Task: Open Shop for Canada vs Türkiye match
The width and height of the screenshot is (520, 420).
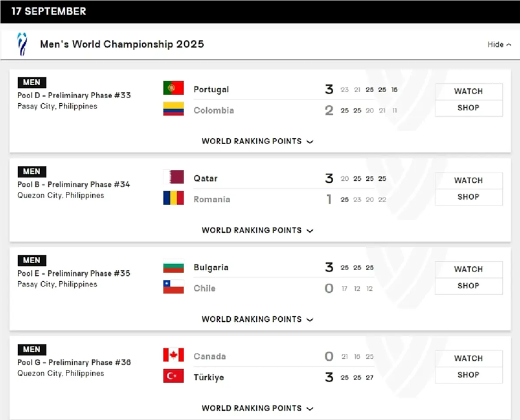Action: tap(468, 375)
